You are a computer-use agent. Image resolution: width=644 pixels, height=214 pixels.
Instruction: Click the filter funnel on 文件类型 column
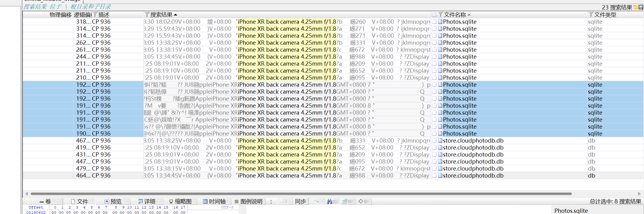pyautogui.click(x=591, y=15)
